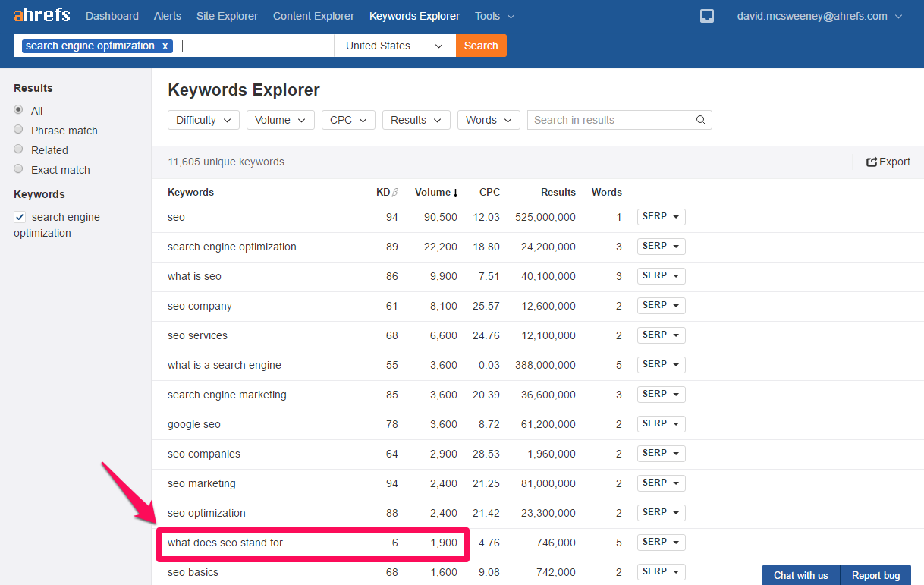The image size is (924, 585).
Task: Click the Report bug button
Action: (875, 575)
